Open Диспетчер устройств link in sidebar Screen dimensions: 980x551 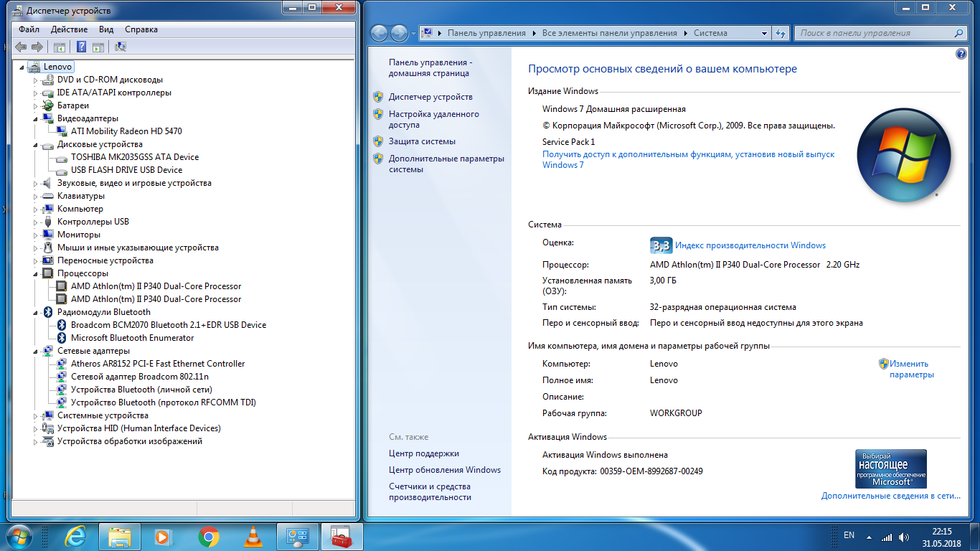[x=430, y=97]
